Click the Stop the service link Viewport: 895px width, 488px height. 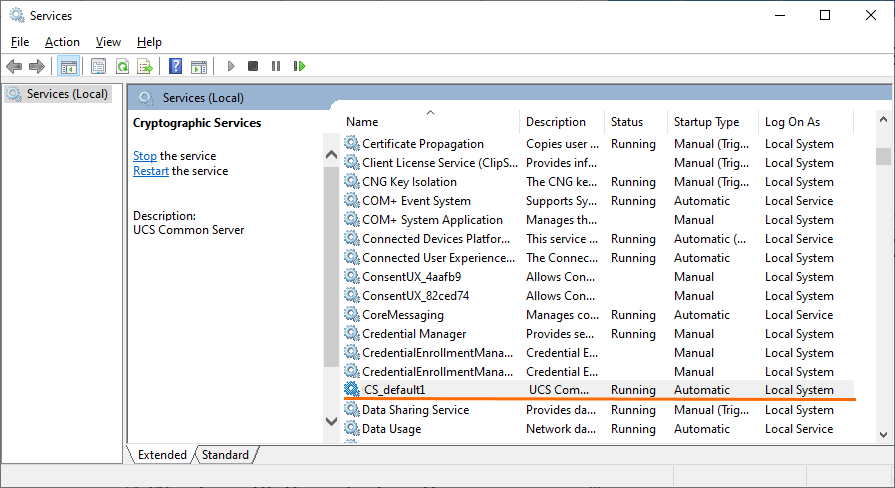tap(144, 156)
